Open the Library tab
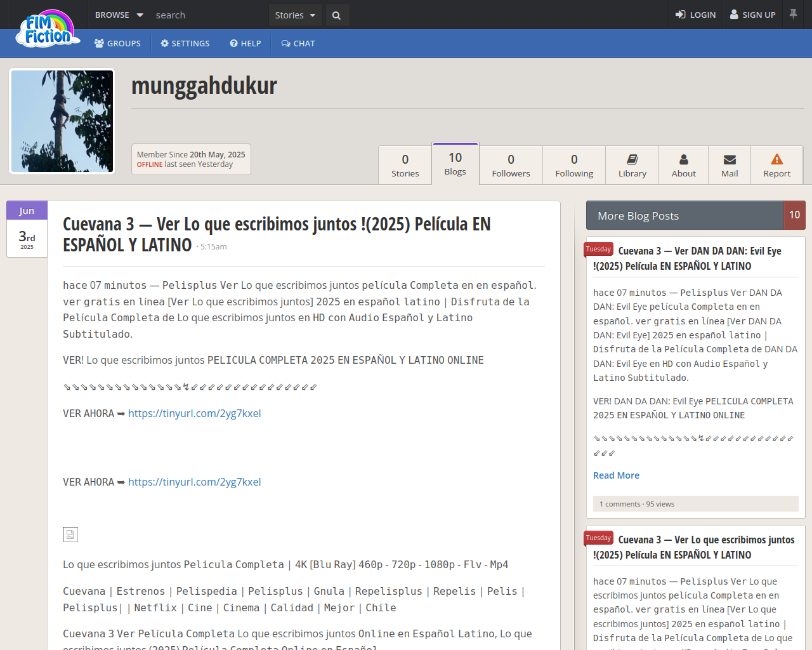The height and width of the screenshot is (650, 812). click(x=632, y=165)
